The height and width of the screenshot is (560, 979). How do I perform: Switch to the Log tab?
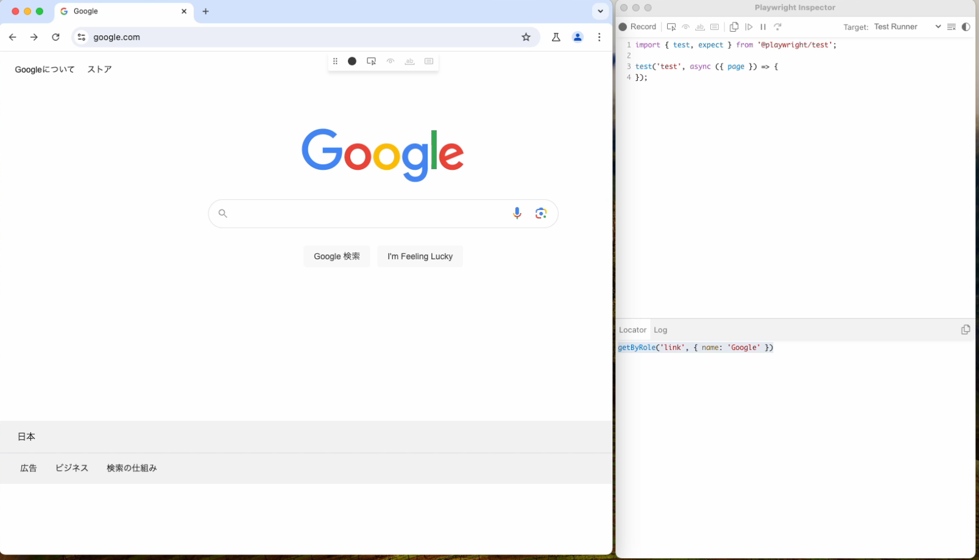tap(660, 330)
